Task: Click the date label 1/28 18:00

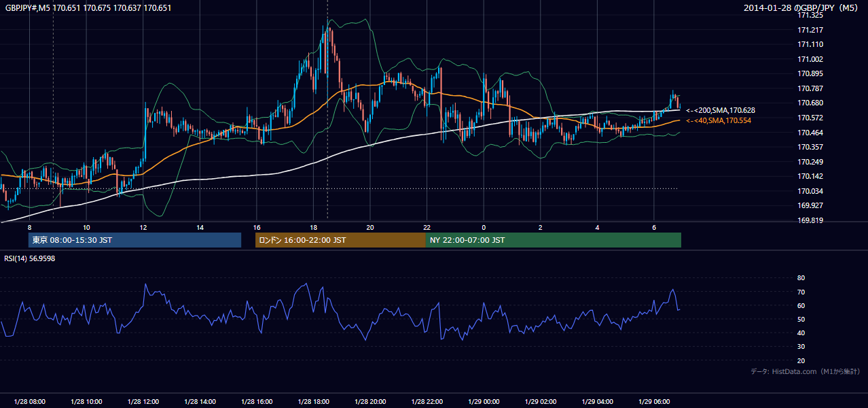Action: click(x=313, y=402)
